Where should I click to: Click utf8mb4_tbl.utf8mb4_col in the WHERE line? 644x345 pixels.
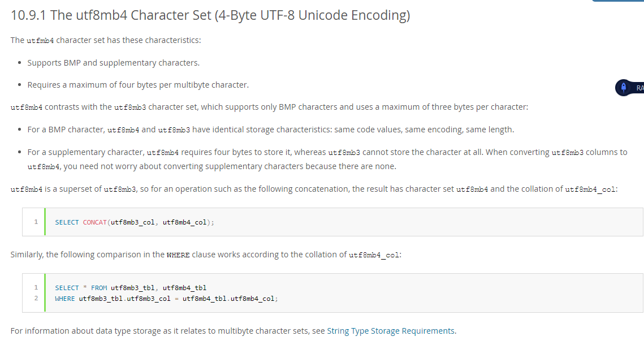click(x=229, y=299)
